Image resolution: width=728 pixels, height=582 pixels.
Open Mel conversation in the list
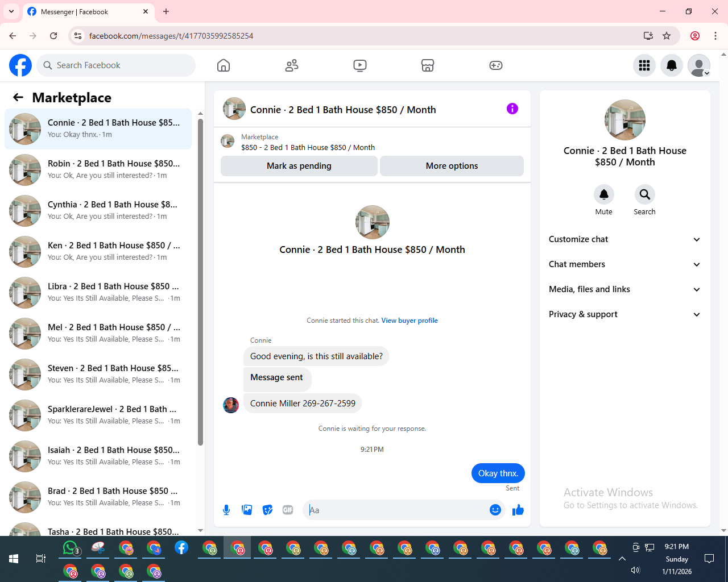[98, 334]
